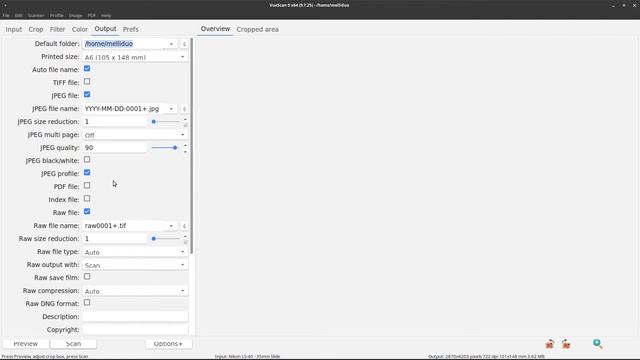Click the JPEG size reduction value field

point(115,122)
